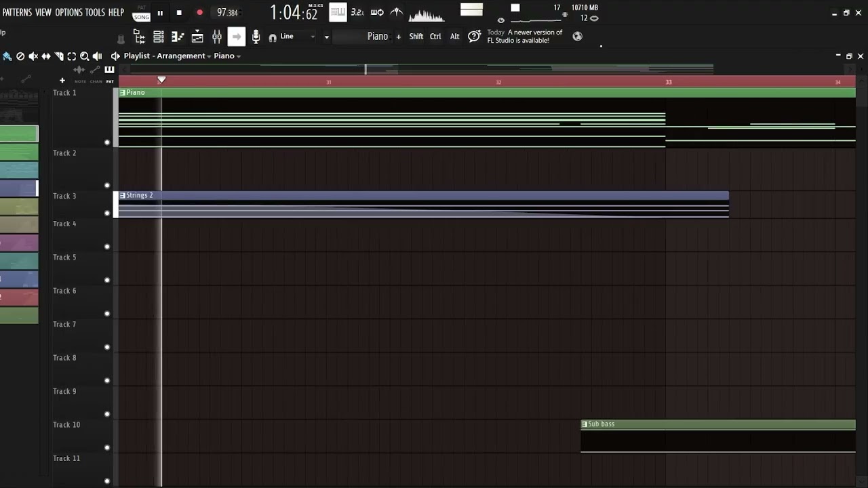Screen dimensions: 868x488
Task: Toggle mute dot on Track 5
Action: coord(107,280)
